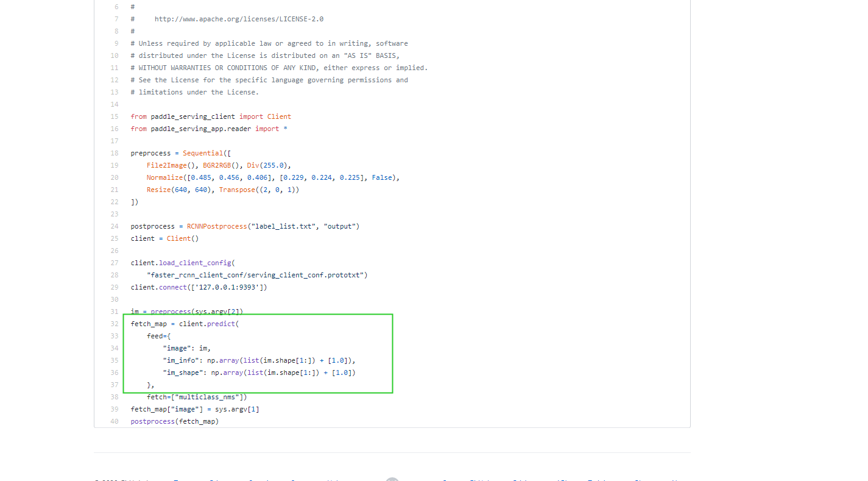Click the serving_client_conf.prototxt path string
The image size is (868, 481).
[255, 275]
